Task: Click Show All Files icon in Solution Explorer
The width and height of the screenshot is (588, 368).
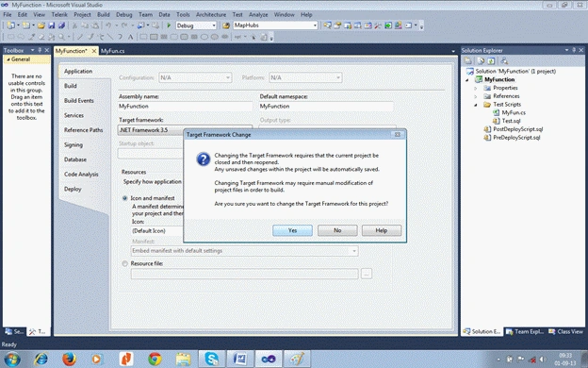Action: click(481, 60)
